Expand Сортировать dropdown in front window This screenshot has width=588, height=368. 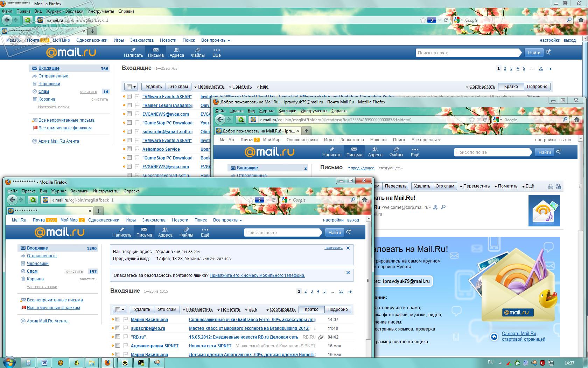tap(281, 310)
